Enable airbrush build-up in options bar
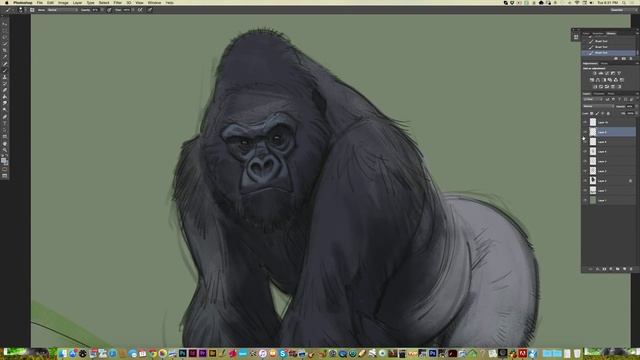Image resolution: width=640 pixels, height=360 pixels. [140, 10]
